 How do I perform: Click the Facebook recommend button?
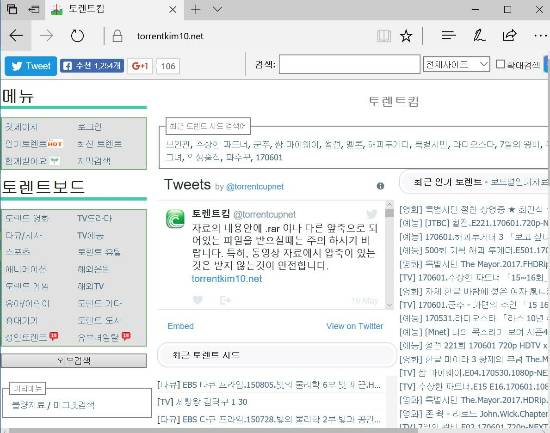92,66
